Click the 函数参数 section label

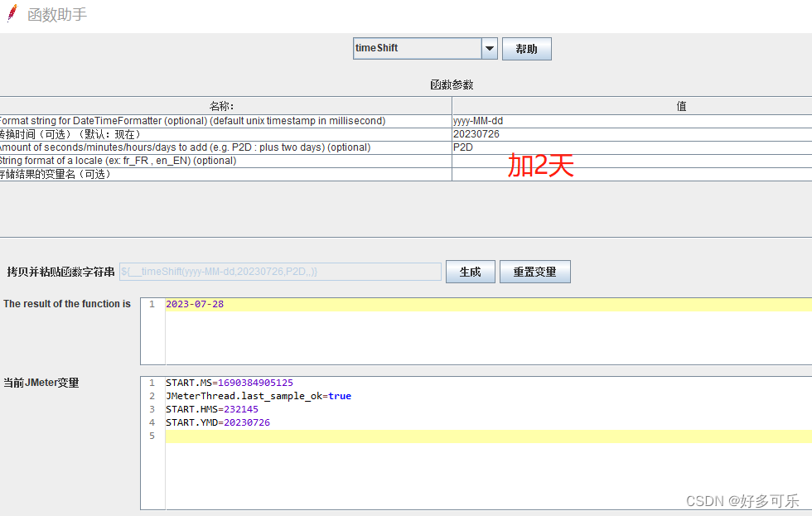[x=452, y=84]
